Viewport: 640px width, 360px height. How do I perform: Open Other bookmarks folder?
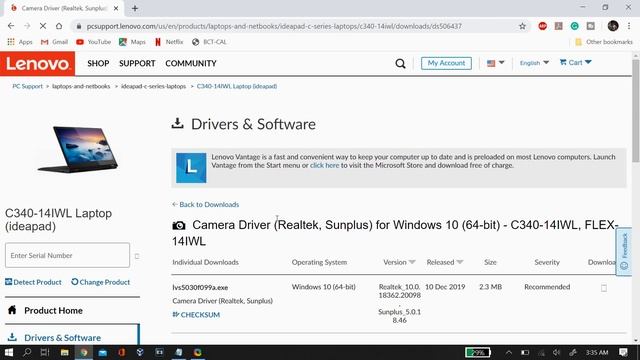click(x=604, y=42)
